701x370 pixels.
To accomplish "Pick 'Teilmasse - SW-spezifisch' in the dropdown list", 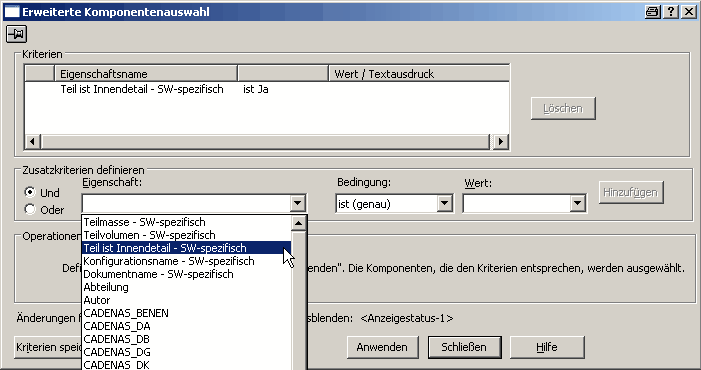I will point(187,222).
